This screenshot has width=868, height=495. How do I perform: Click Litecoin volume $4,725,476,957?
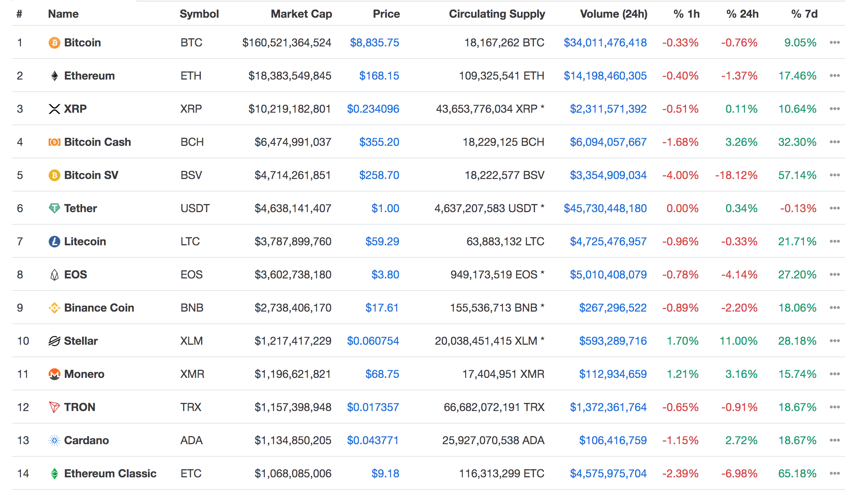click(x=608, y=242)
